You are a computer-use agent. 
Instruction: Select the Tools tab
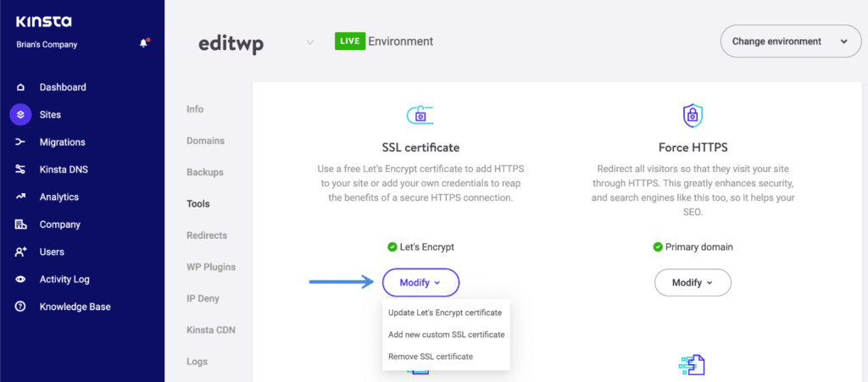(198, 204)
